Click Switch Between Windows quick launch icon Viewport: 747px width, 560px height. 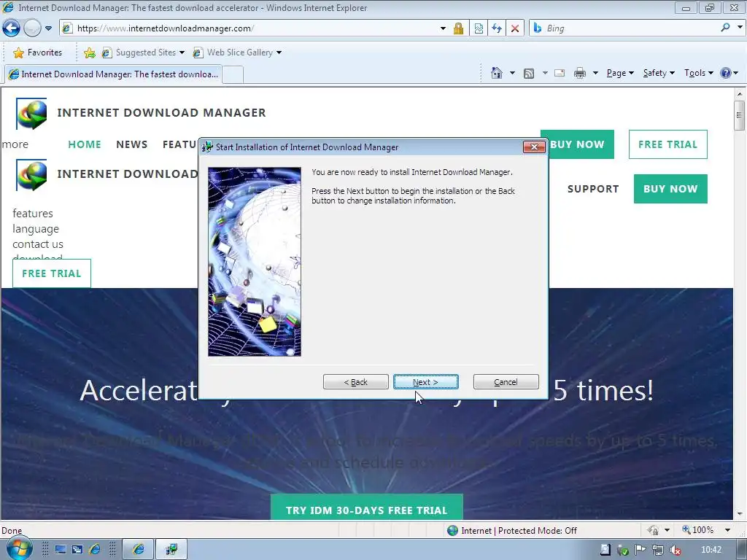77,550
